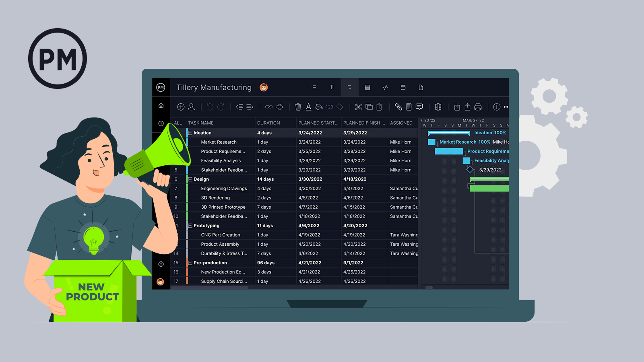644x362 pixels.
Task: Click the milestone diamond icon
Action: tap(340, 107)
